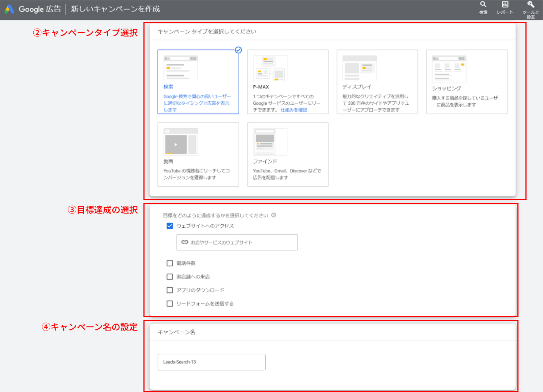Open the ツールと設定 wrench icon
The width and height of the screenshot is (543, 392).
point(531,4)
